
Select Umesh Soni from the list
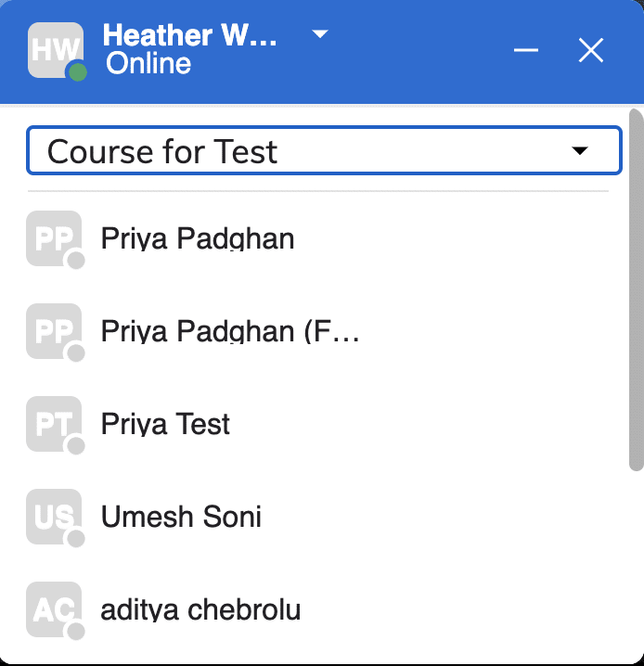181,517
